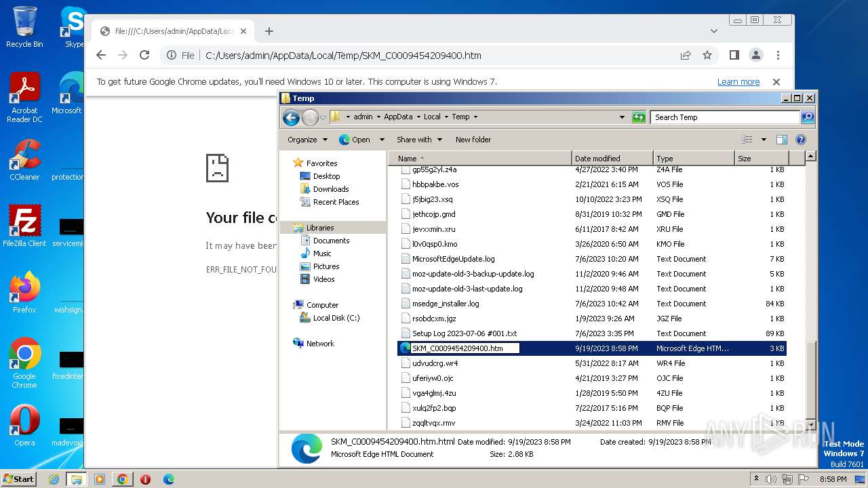Click the Explorer refresh address button
Screen dimensions: 868x488
point(639,117)
